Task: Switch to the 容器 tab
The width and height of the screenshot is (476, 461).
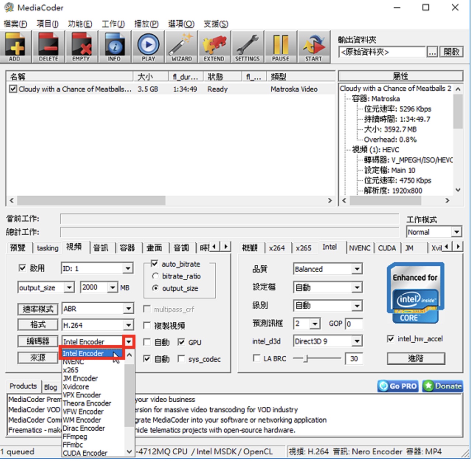Action: tap(127, 248)
